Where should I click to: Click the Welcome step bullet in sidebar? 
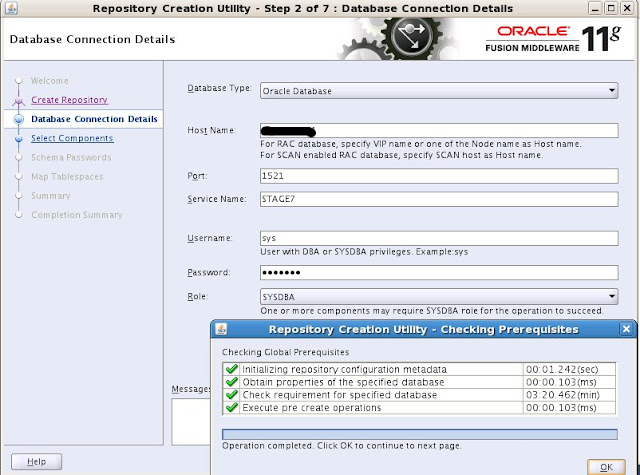pos(18,80)
